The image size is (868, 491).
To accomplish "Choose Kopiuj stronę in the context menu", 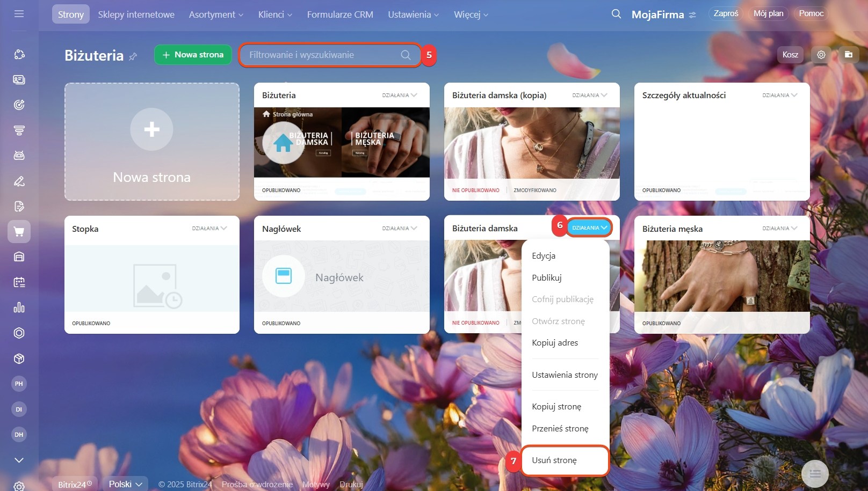I will tap(556, 407).
